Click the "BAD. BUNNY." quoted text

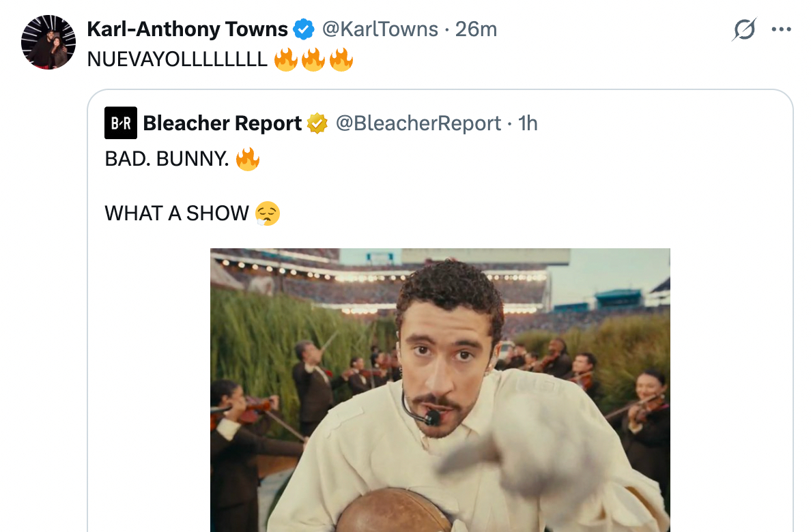pyautogui.click(x=166, y=160)
